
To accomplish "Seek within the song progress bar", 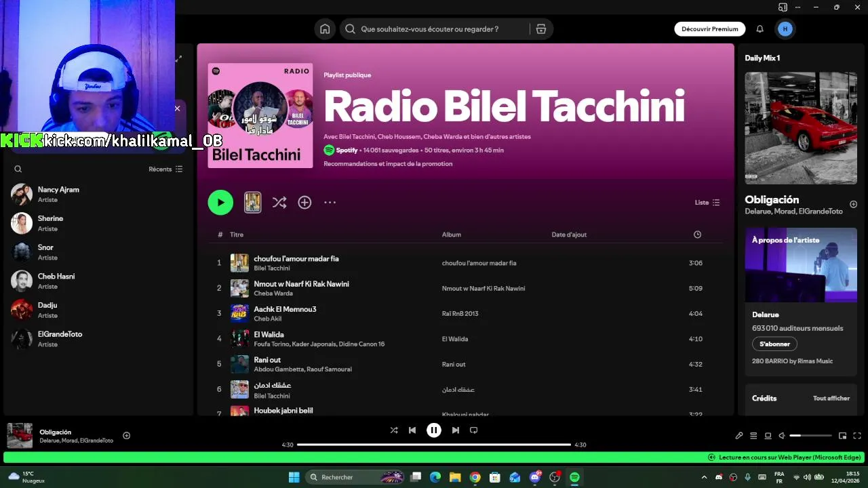I will (434, 445).
